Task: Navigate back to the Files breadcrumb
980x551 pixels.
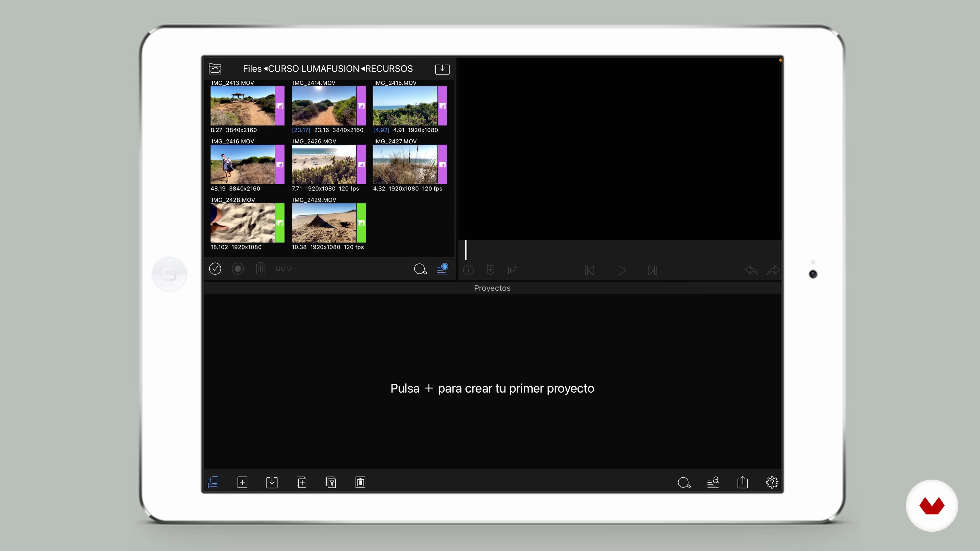Action: [252, 69]
